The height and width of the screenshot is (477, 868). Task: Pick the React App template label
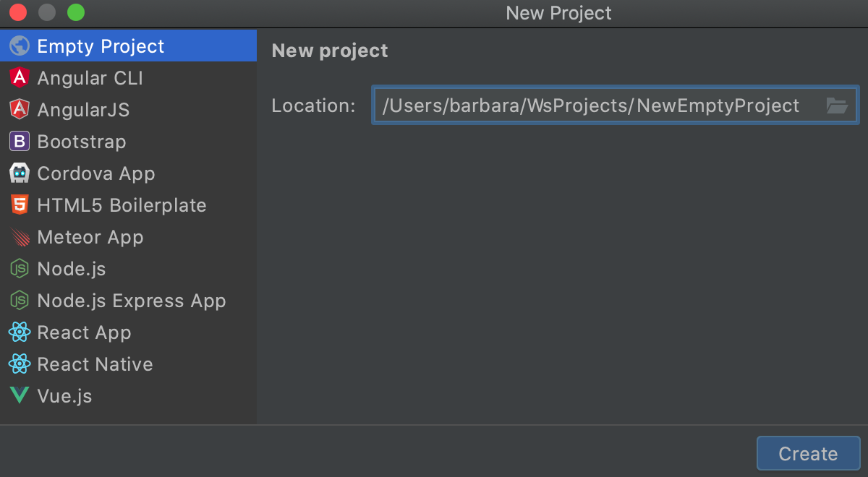(x=84, y=332)
